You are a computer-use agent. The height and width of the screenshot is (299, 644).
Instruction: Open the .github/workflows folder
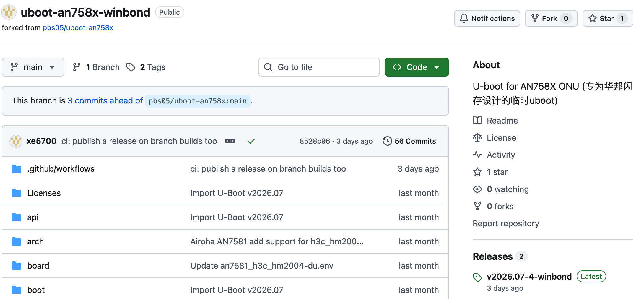click(x=61, y=169)
